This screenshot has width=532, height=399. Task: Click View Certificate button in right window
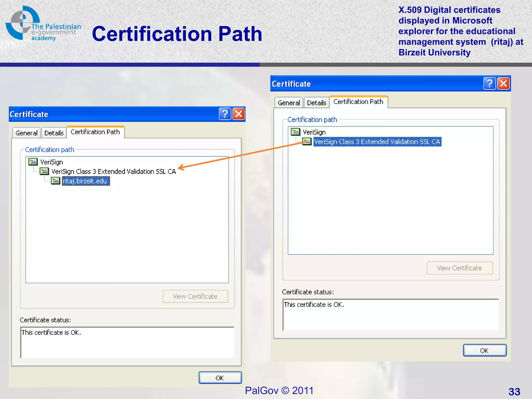click(x=460, y=268)
